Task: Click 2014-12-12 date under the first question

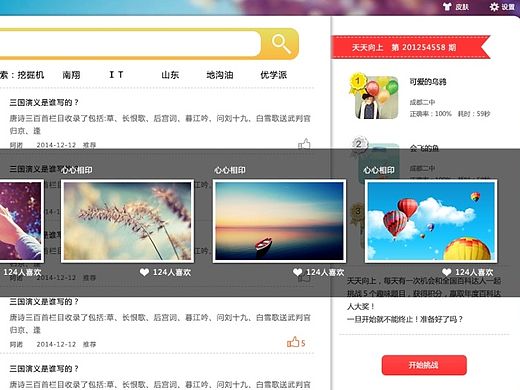Action: [56, 145]
